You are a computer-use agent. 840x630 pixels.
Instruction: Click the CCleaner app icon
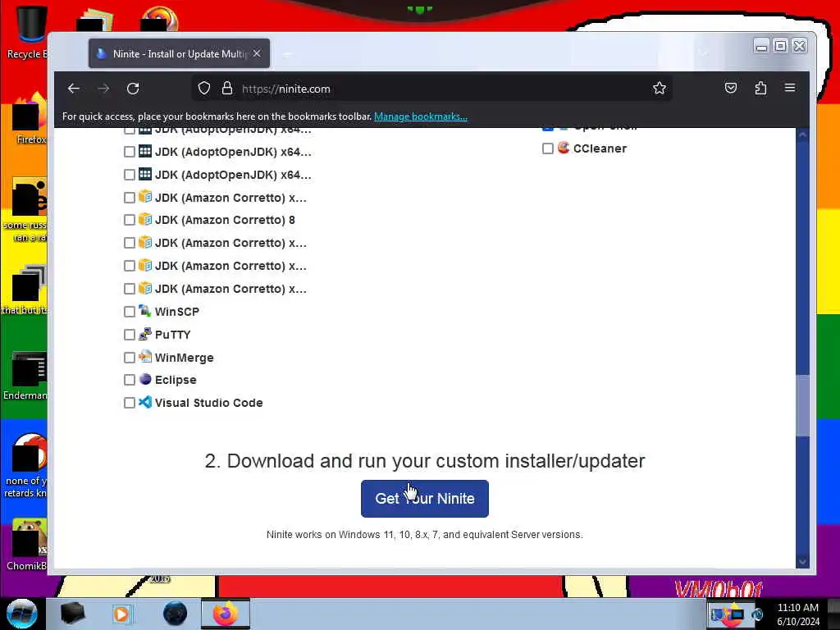tap(563, 148)
